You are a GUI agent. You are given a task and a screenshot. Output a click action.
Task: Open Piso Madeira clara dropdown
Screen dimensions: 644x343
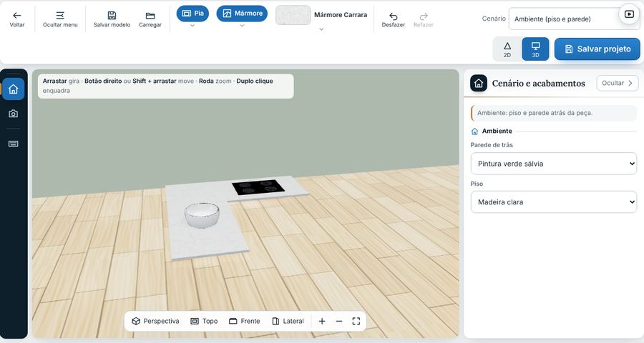tap(554, 202)
